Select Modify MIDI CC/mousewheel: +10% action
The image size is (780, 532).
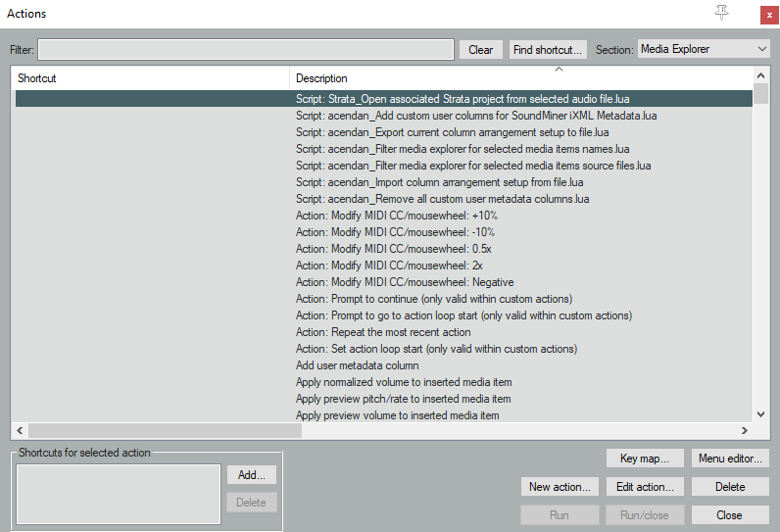[x=395, y=216]
